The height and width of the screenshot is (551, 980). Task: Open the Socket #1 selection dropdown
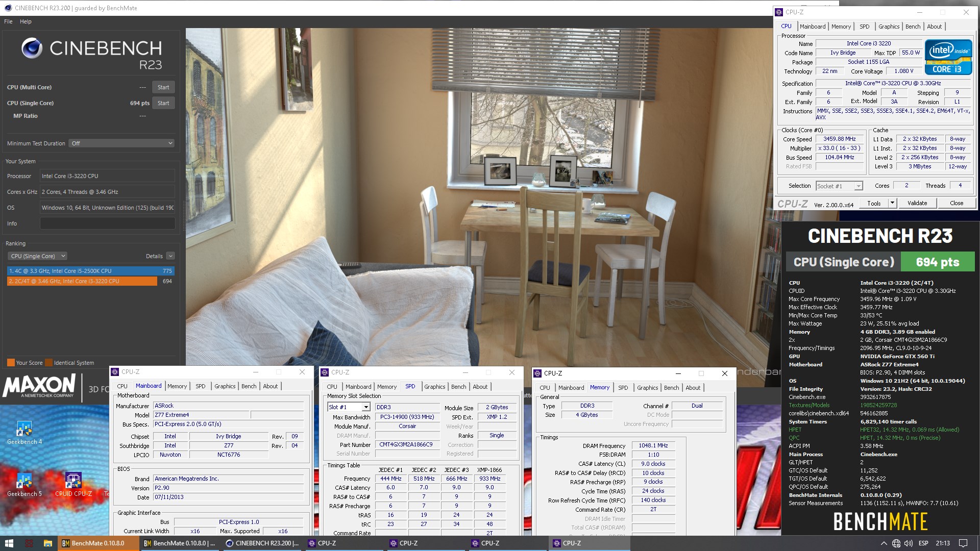(839, 186)
